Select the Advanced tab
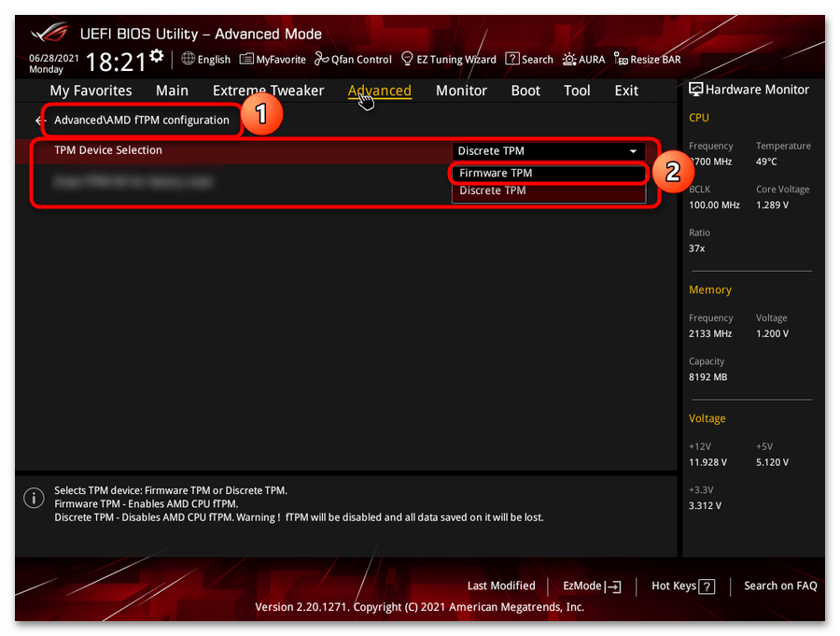840x636 pixels. pyautogui.click(x=380, y=91)
